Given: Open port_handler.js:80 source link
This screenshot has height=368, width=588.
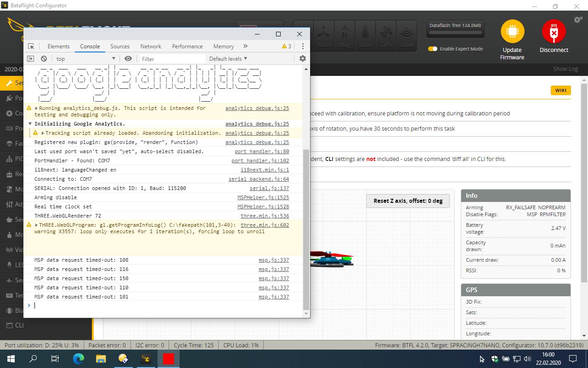Looking at the screenshot, I should [x=262, y=151].
